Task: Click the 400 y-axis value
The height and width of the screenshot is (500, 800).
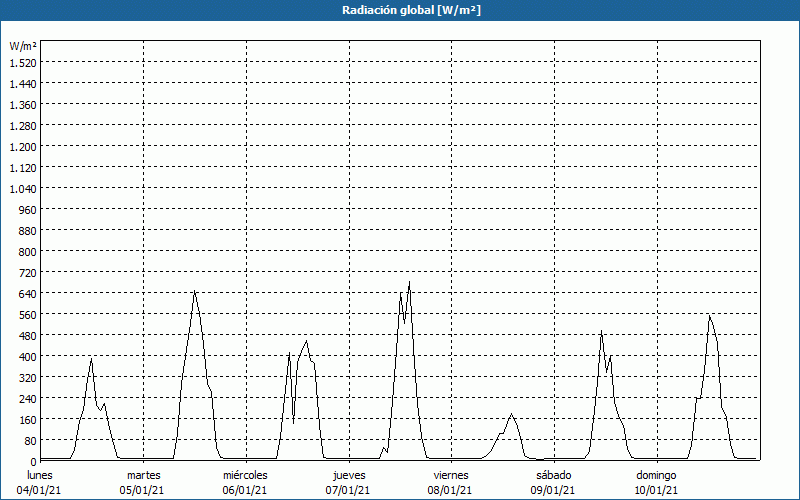Action: tap(28, 356)
